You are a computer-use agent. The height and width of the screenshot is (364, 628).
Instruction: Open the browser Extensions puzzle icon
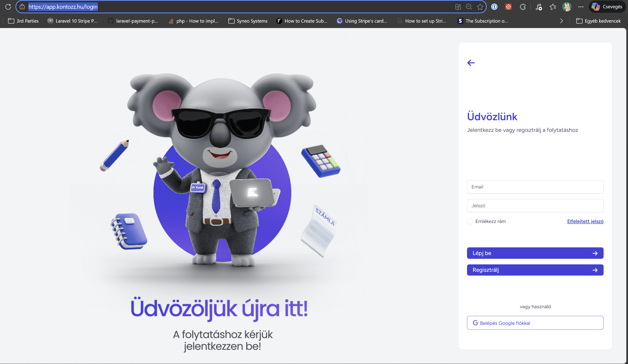click(x=523, y=7)
